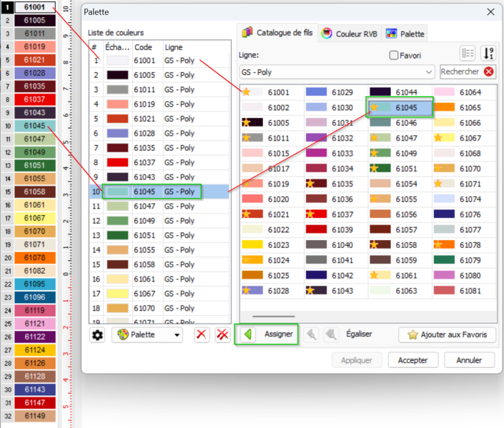
Task: Select catalog thread color 61001
Action: 272,92
